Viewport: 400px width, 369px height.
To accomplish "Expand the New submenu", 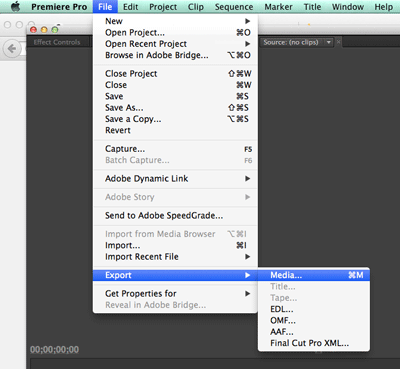I will point(176,21).
